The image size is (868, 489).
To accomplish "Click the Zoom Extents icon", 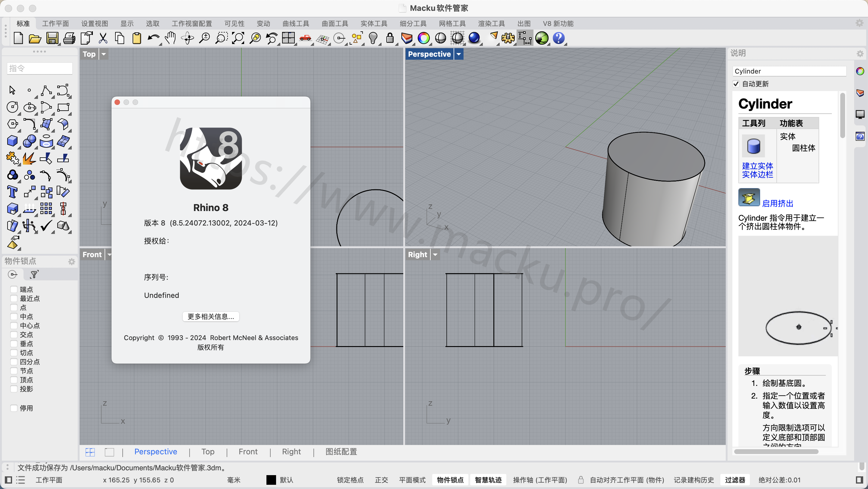I will coord(238,38).
